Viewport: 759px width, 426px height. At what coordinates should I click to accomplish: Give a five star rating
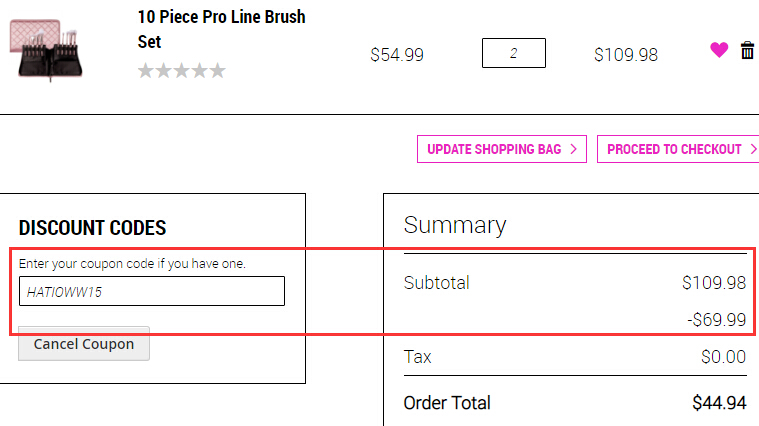click(217, 71)
